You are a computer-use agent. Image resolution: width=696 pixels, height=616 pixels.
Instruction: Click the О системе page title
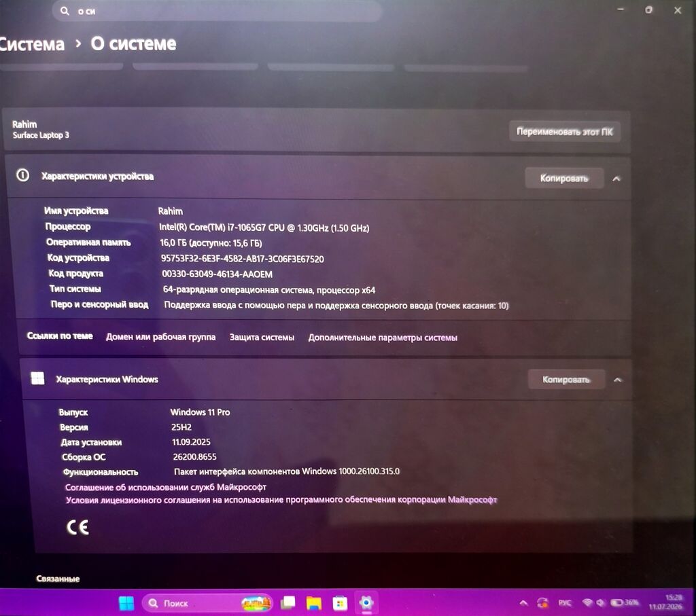[133, 43]
